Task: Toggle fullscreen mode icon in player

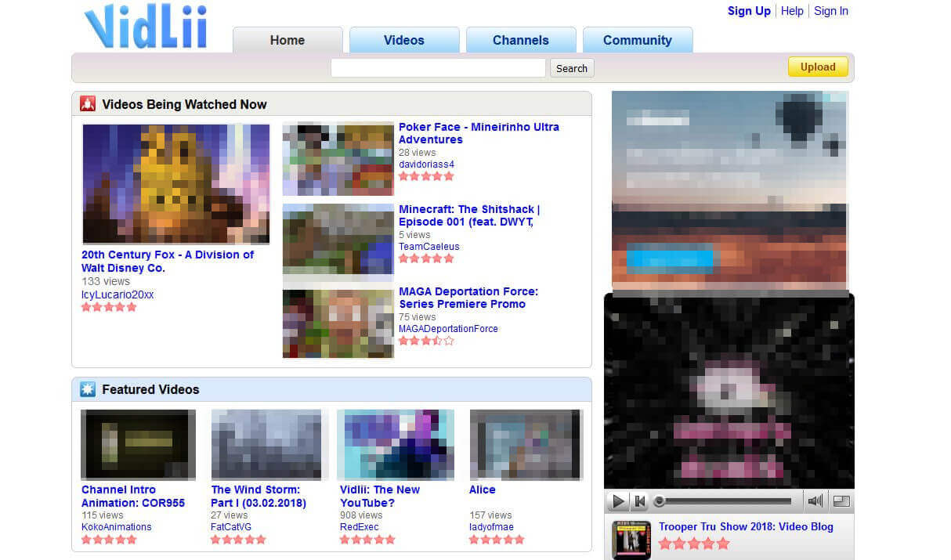Action: point(841,501)
